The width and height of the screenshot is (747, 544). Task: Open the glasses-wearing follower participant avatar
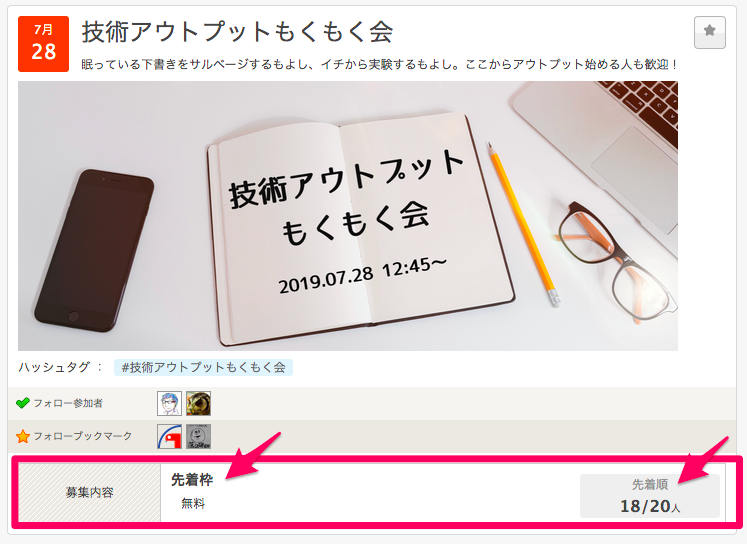[169, 403]
